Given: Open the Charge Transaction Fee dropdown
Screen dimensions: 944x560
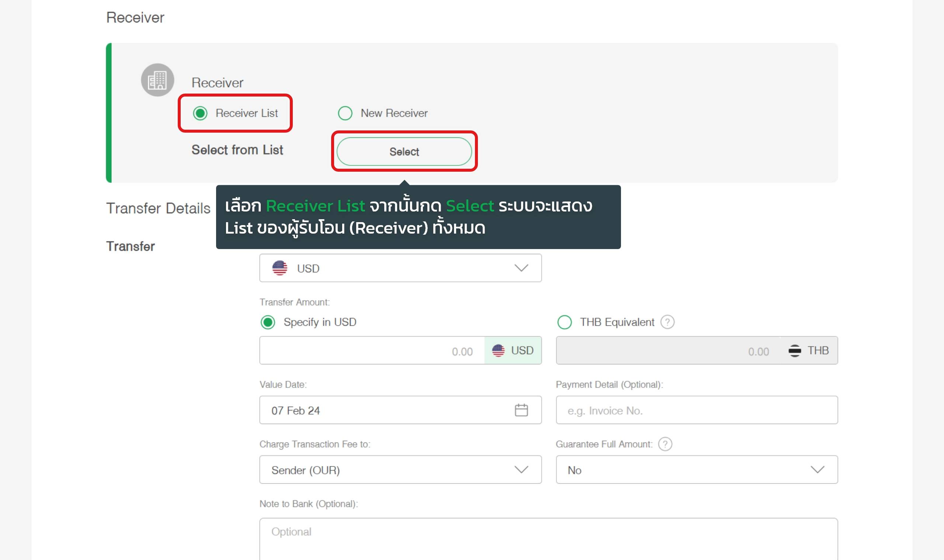Looking at the screenshot, I should coord(400,469).
